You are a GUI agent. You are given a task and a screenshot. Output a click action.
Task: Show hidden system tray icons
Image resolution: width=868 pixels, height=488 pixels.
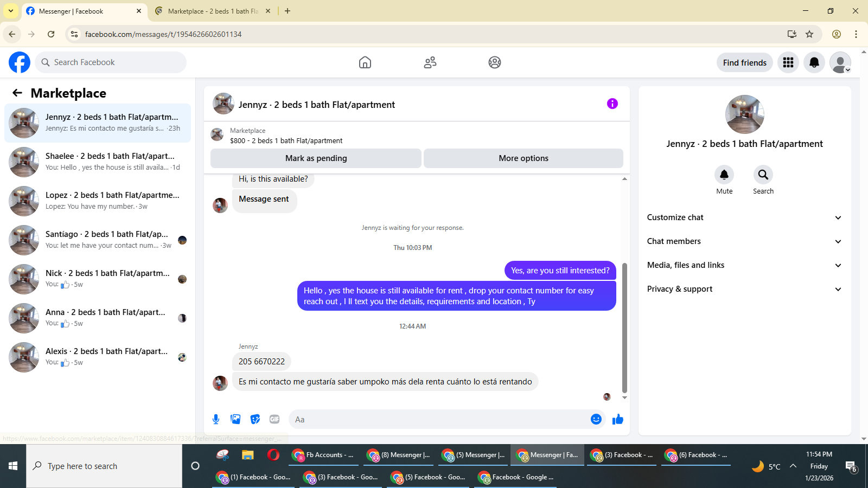tap(793, 466)
